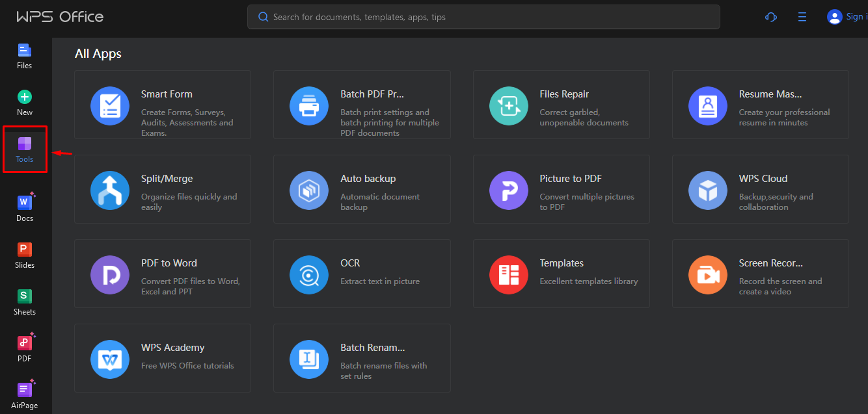Open the WPS Academy tutorials tile
This screenshot has height=414, width=868.
click(x=163, y=358)
